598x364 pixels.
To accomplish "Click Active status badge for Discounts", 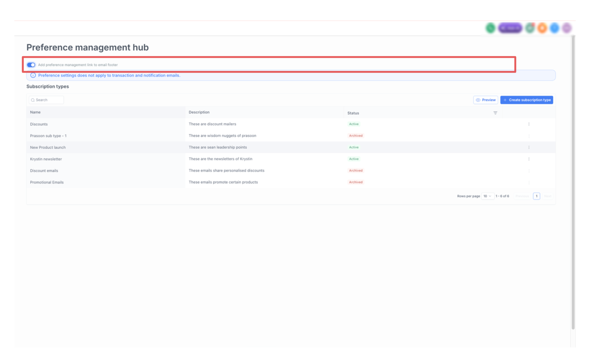I will [x=354, y=124].
